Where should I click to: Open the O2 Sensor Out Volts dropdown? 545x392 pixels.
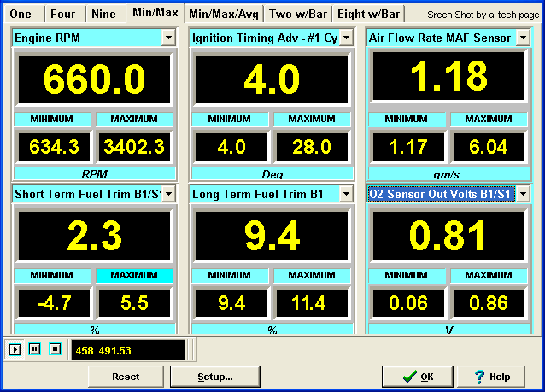[x=522, y=194]
